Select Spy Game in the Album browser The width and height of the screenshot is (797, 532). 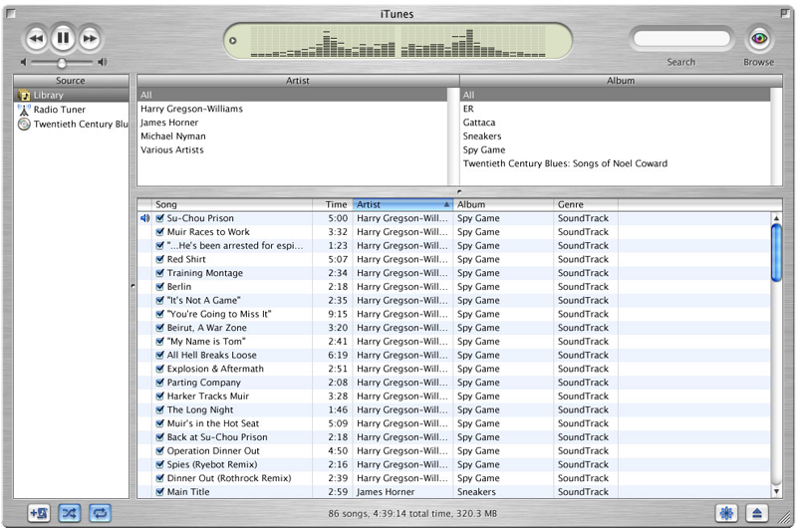click(x=616, y=149)
